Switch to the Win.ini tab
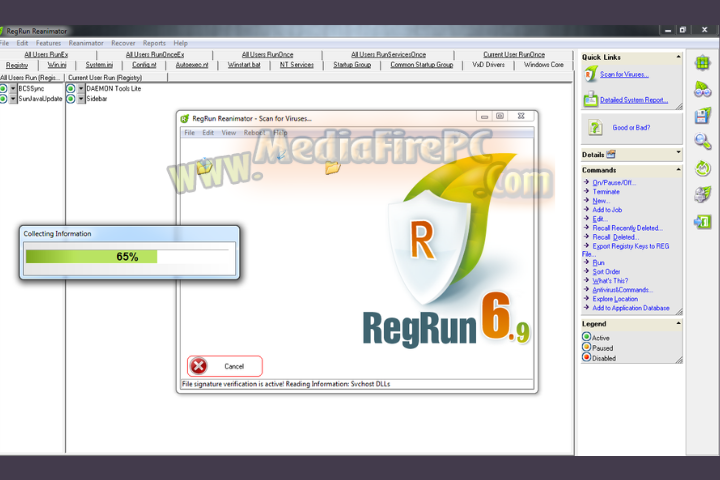720x480 pixels. click(x=57, y=65)
